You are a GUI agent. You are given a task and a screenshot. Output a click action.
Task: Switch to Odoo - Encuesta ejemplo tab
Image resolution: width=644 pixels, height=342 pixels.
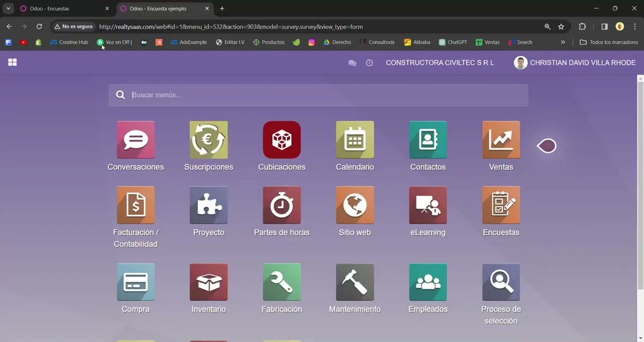164,9
